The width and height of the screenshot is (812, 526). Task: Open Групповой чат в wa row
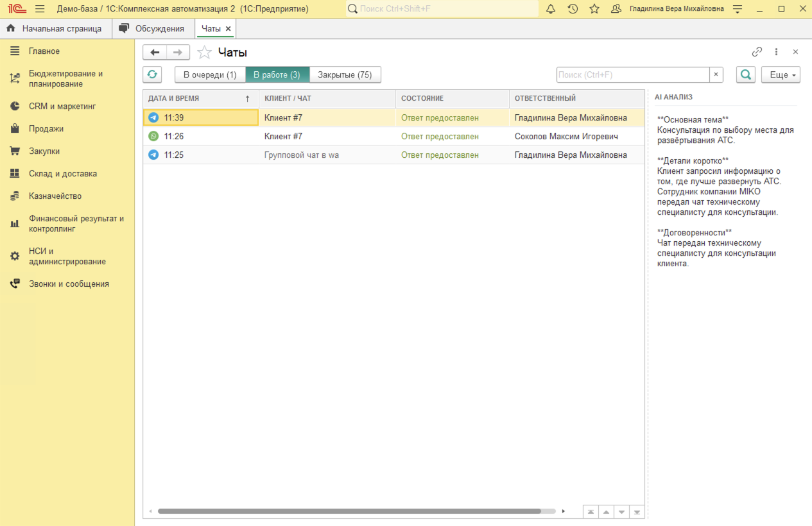click(302, 155)
